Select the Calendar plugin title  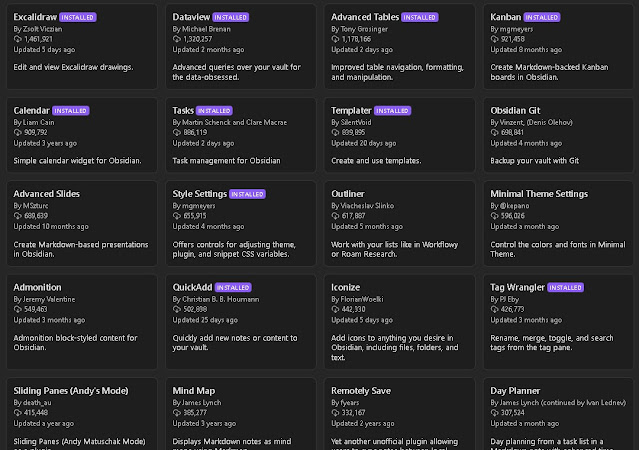click(x=31, y=110)
